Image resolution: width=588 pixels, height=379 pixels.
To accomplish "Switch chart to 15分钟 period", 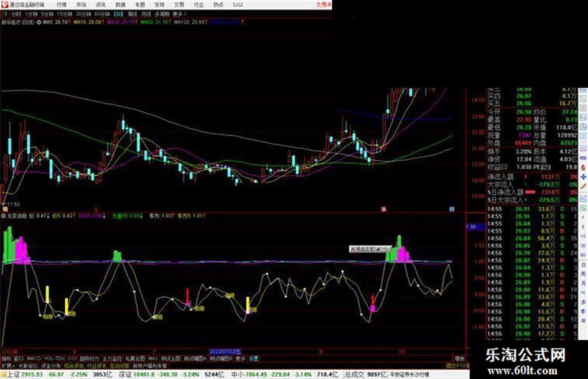I will 64,14.
